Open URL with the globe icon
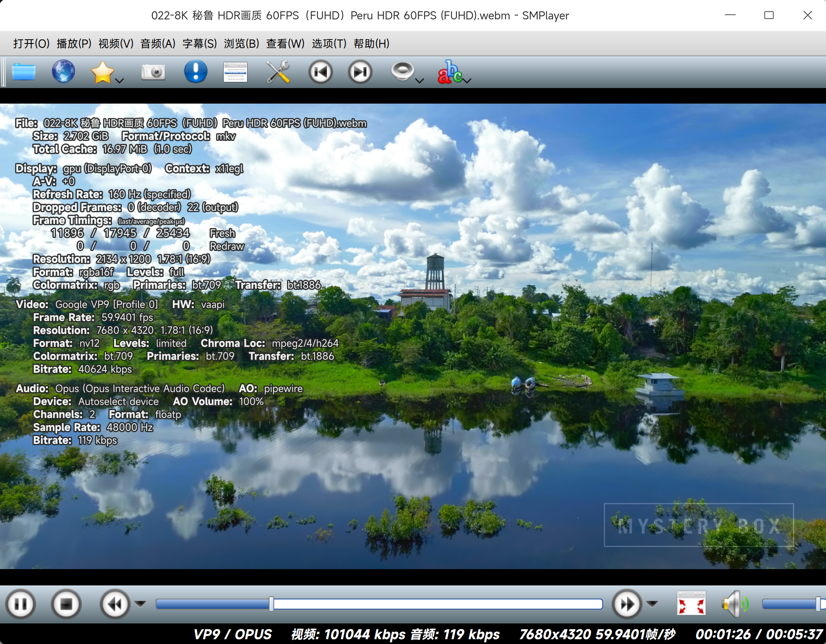This screenshot has height=644, width=826. point(64,72)
